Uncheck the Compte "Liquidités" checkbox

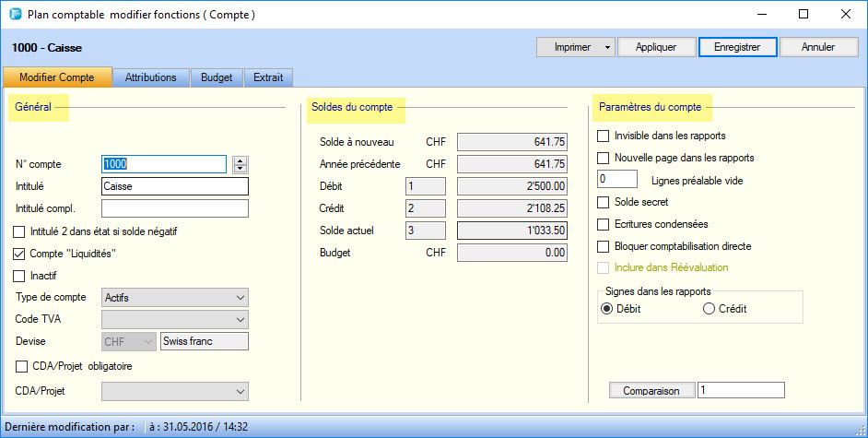pos(20,254)
